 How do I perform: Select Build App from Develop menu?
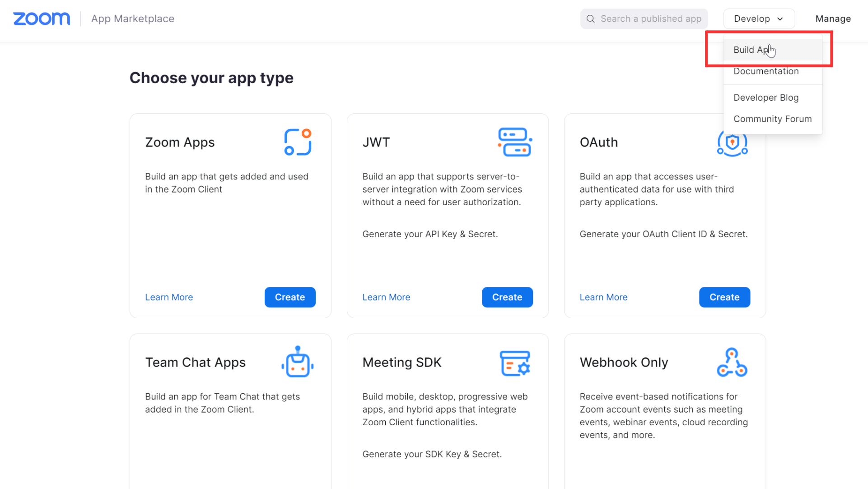[772, 50]
